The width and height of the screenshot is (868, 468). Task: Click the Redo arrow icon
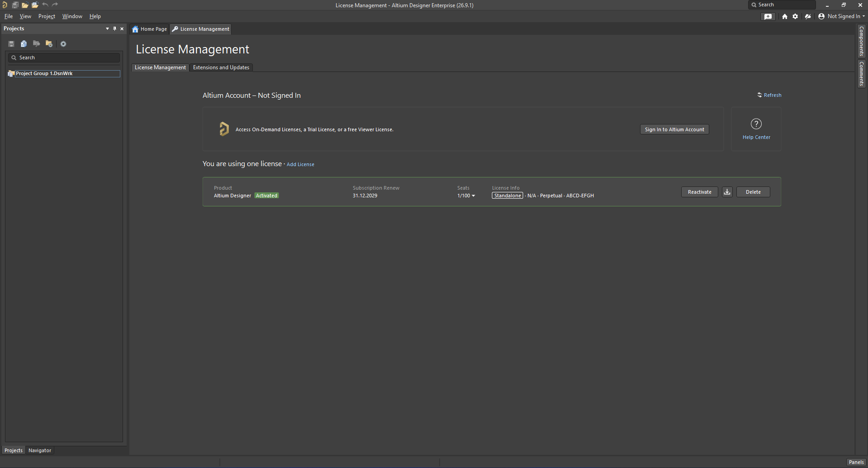coord(55,5)
